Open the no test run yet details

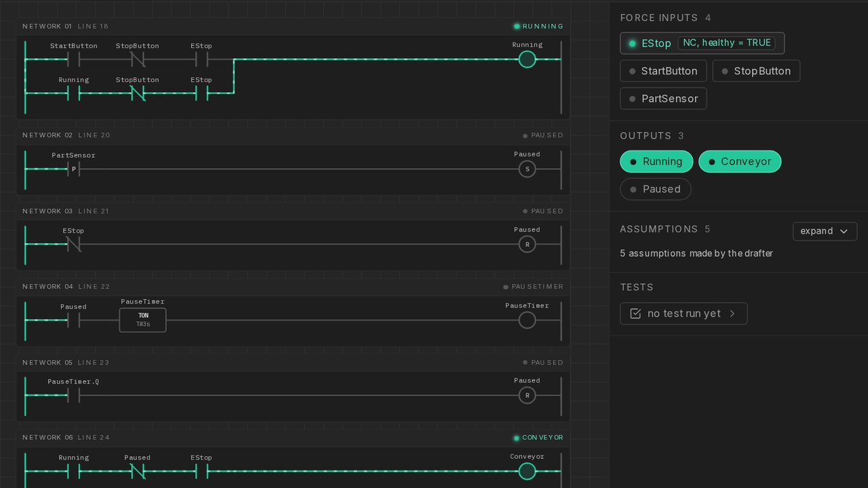click(x=684, y=314)
